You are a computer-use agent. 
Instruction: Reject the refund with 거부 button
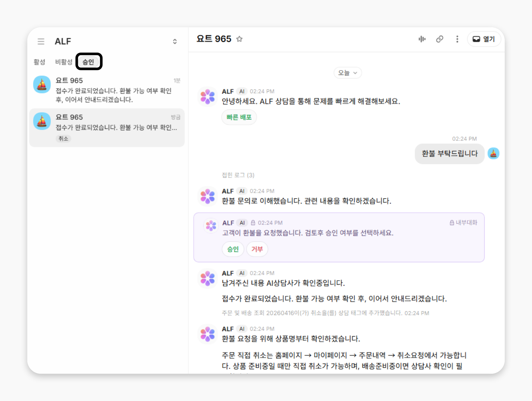[x=257, y=249]
